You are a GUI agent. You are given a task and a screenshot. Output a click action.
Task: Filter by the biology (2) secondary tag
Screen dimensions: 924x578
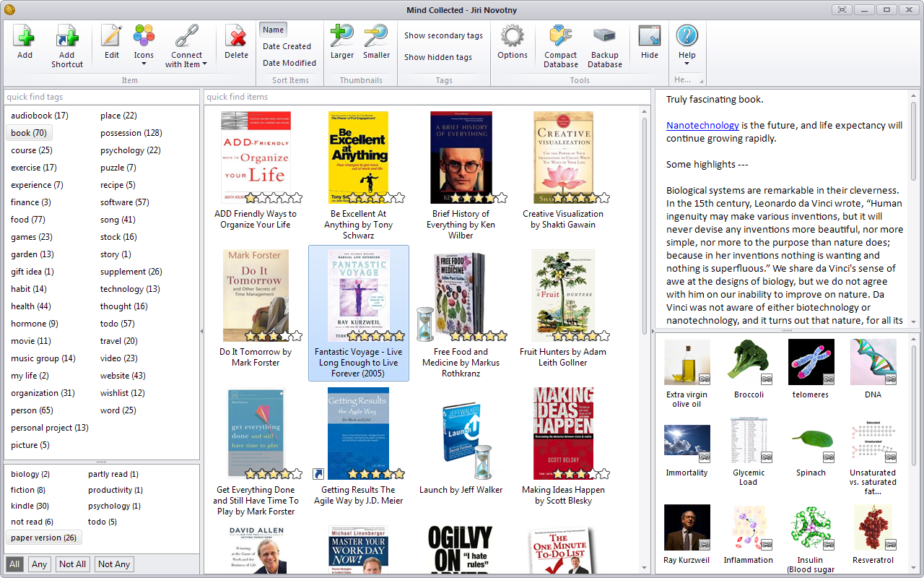point(30,474)
